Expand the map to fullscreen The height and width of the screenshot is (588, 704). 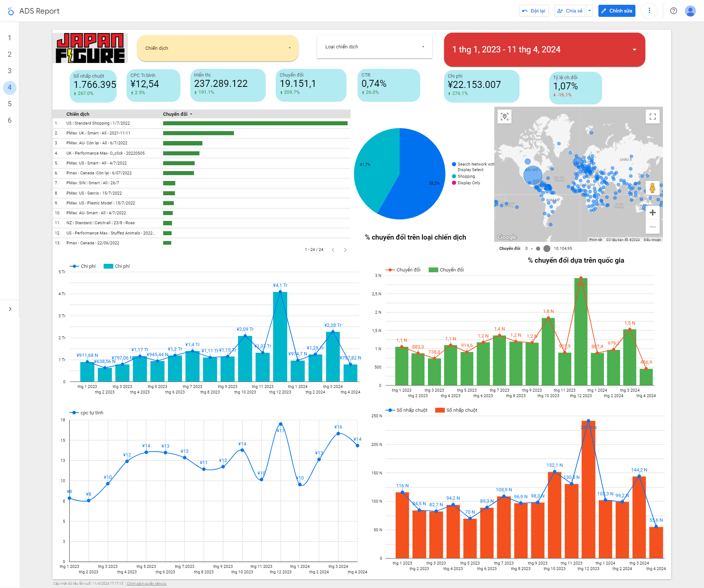(x=653, y=117)
